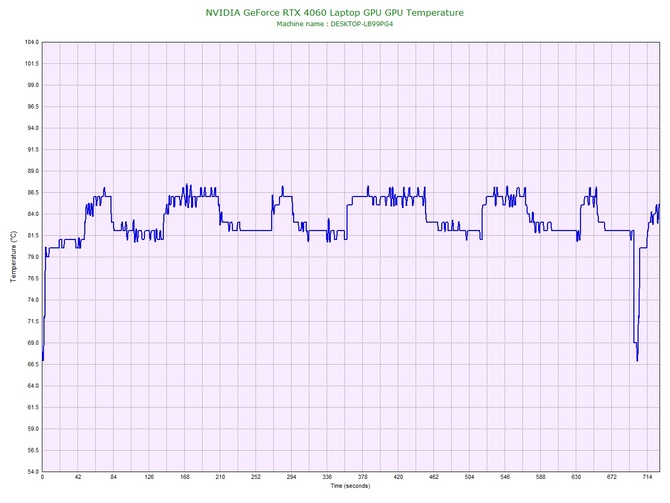
Task: Click the 56.5 y-axis value
Action: [32, 450]
